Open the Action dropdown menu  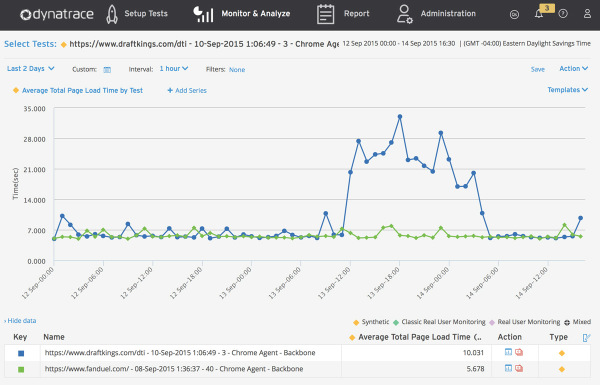pos(574,69)
